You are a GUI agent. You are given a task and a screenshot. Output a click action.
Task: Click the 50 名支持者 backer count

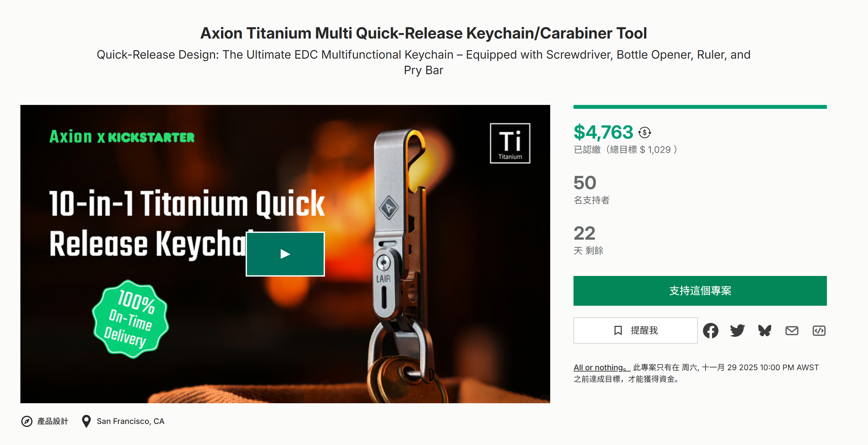point(585,183)
